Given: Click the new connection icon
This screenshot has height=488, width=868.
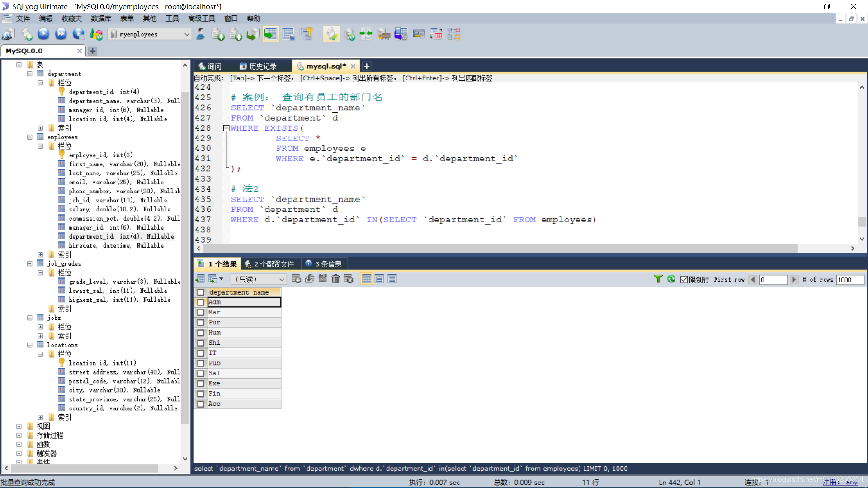Looking at the screenshot, I should (x=9, y=34).
